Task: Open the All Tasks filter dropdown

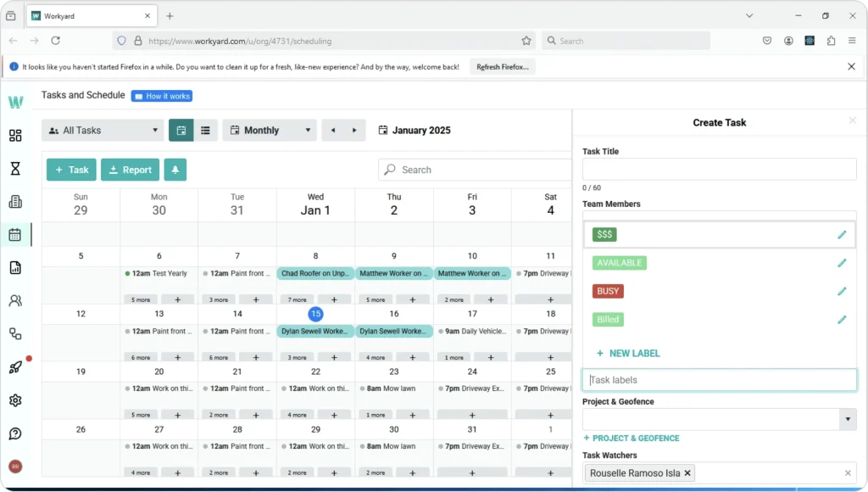Action: click(102, 130)
